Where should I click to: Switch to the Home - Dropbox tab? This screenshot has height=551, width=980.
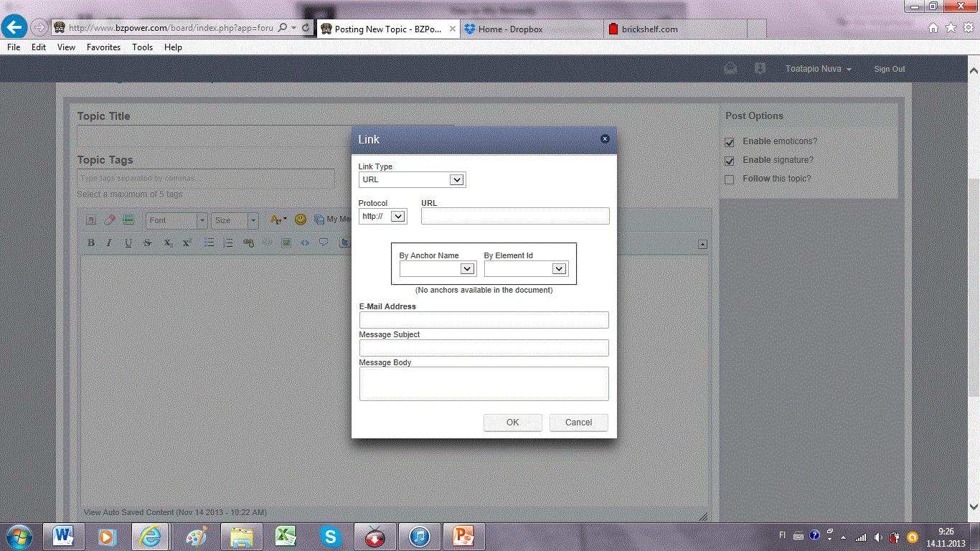[x=531, y=29]
